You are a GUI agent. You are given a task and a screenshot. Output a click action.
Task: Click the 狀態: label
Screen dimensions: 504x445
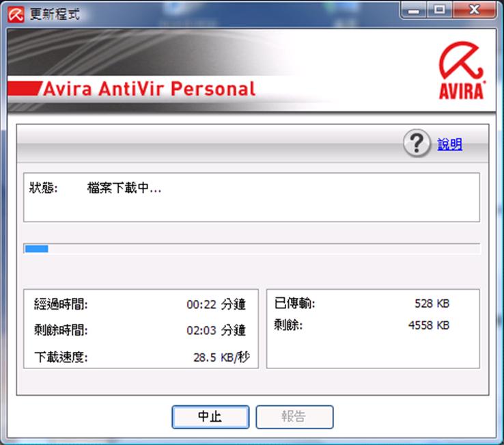[44, 188]
